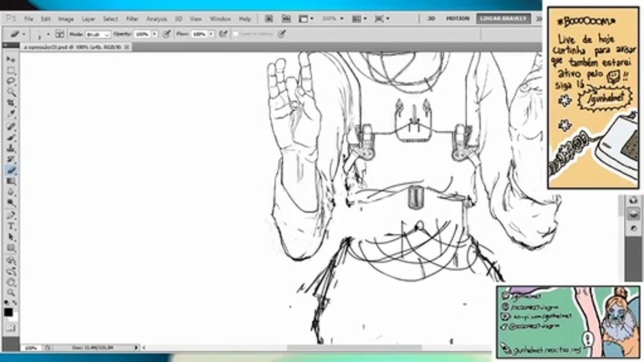The image size is (644, 362).
Task: Open the Flow slider dropdown arrow
Action: [211, 34]
